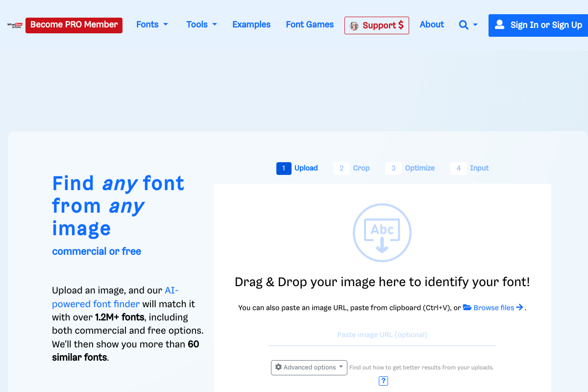Open the search magnifier dropdown
The width and height of the screenshot is (588, 392).
(x=468, y=24)
